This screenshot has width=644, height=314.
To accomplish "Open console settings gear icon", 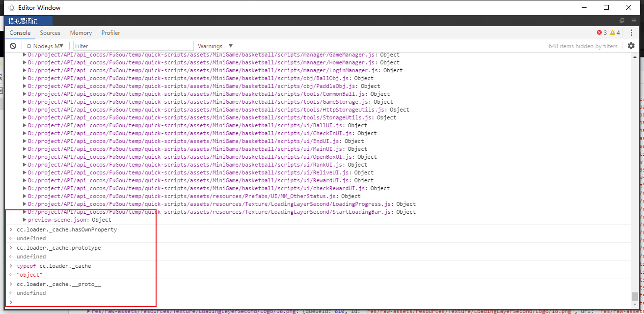I will (x=631, y=46).
